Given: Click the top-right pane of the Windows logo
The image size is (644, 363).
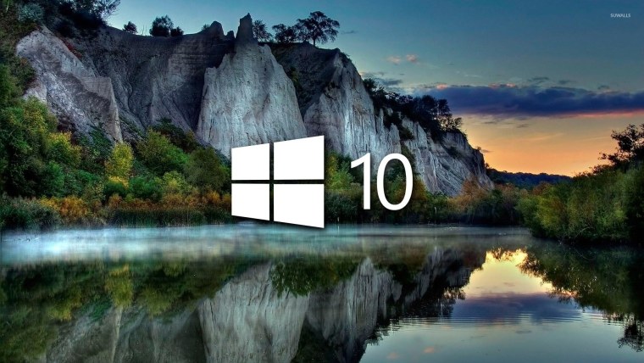Looking at the screenshot, I should pos(298,158).
